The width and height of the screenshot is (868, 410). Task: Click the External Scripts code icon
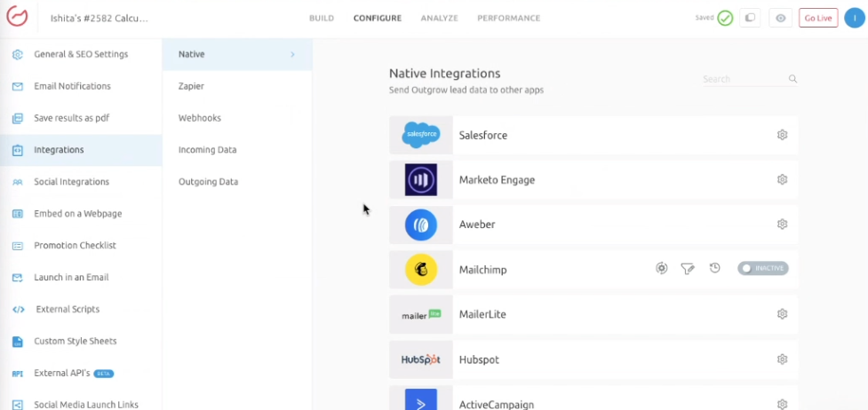pos(19,310)
